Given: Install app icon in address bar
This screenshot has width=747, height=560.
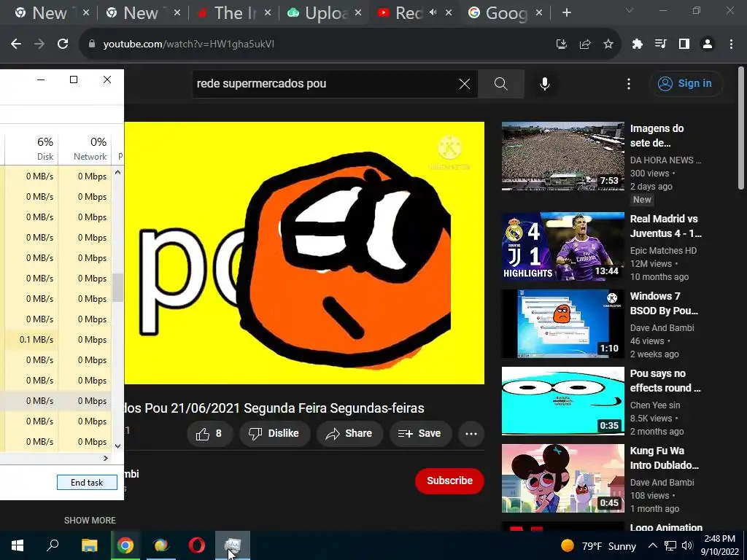Looking at the screenshot, I should click(562, 44).
